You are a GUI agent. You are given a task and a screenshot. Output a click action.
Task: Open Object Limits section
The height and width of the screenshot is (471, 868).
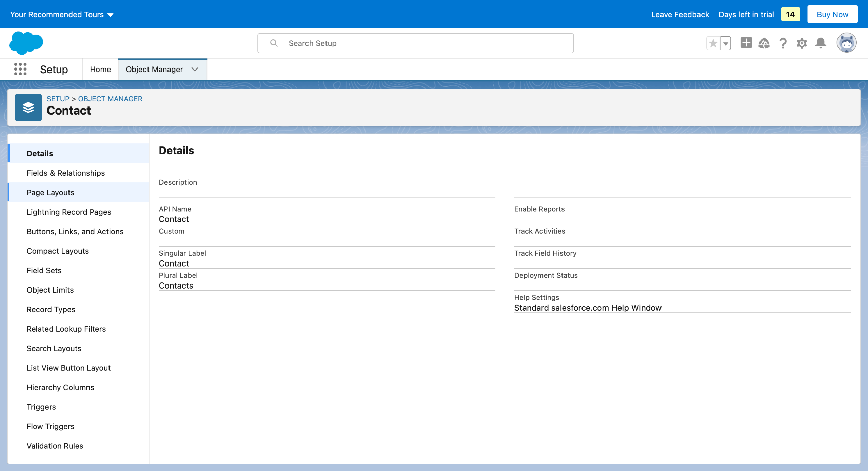click(x=78, y=290)
